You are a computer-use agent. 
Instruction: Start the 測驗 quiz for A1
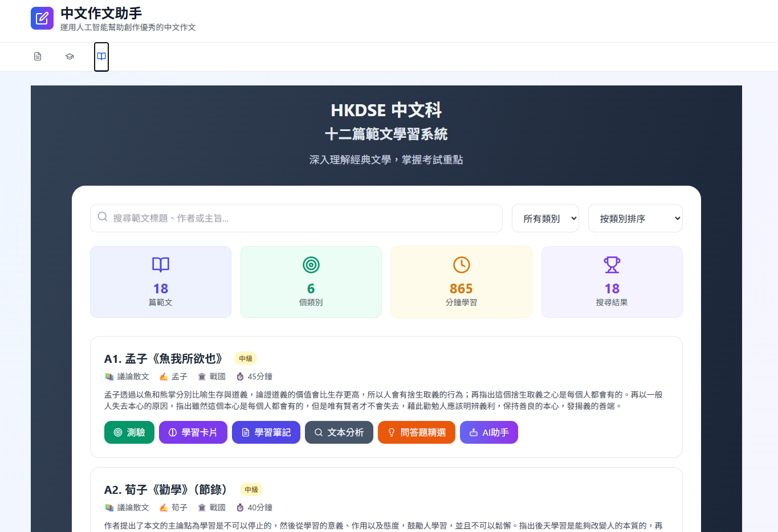pos(129,432)
